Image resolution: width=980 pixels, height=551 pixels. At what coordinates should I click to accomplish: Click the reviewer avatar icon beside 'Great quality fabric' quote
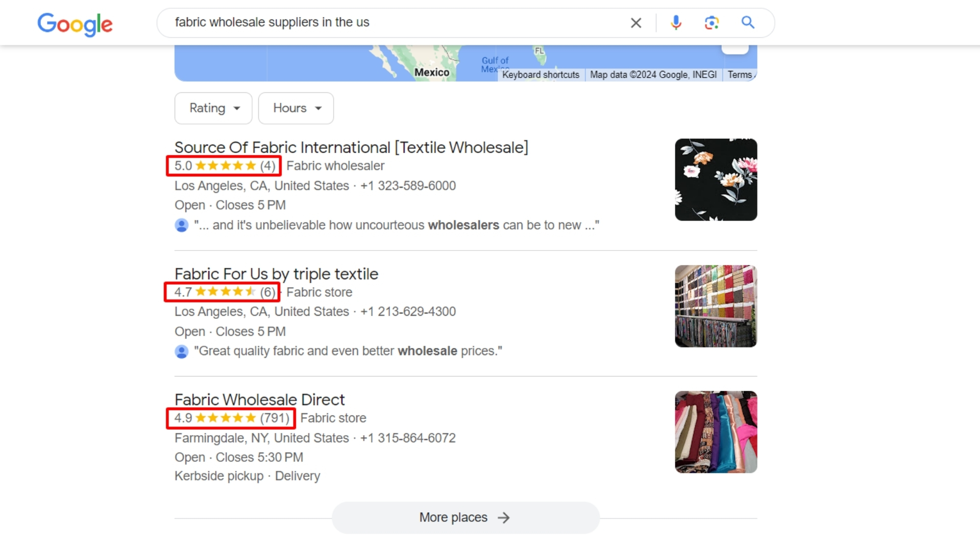tap(182, 351)
